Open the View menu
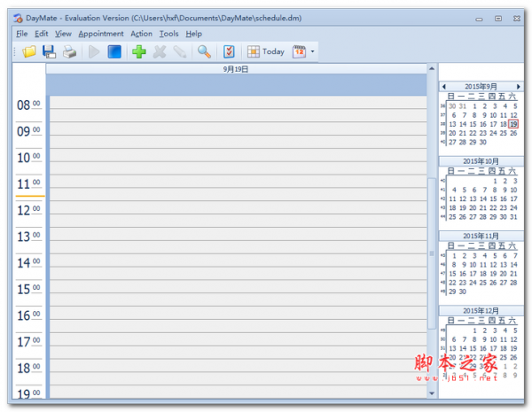 (64, 34)
